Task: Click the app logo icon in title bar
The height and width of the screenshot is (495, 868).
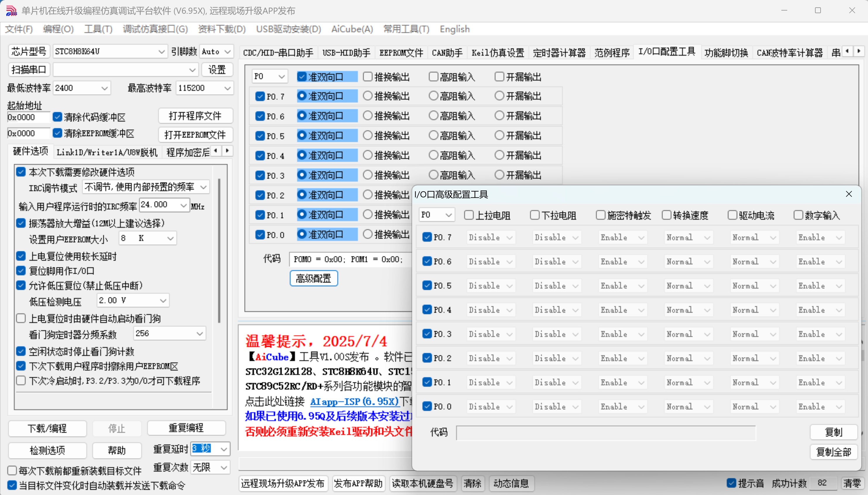Action: pyautogui.click(x=11, y=11)
